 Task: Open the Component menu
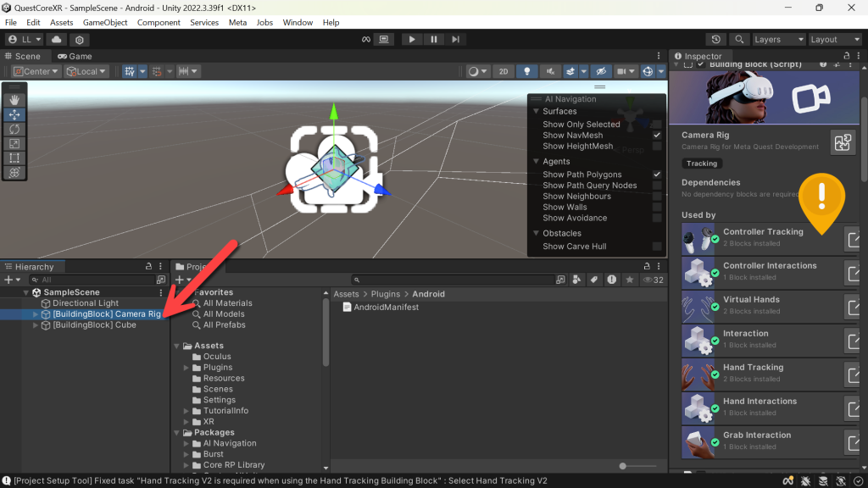159,23
